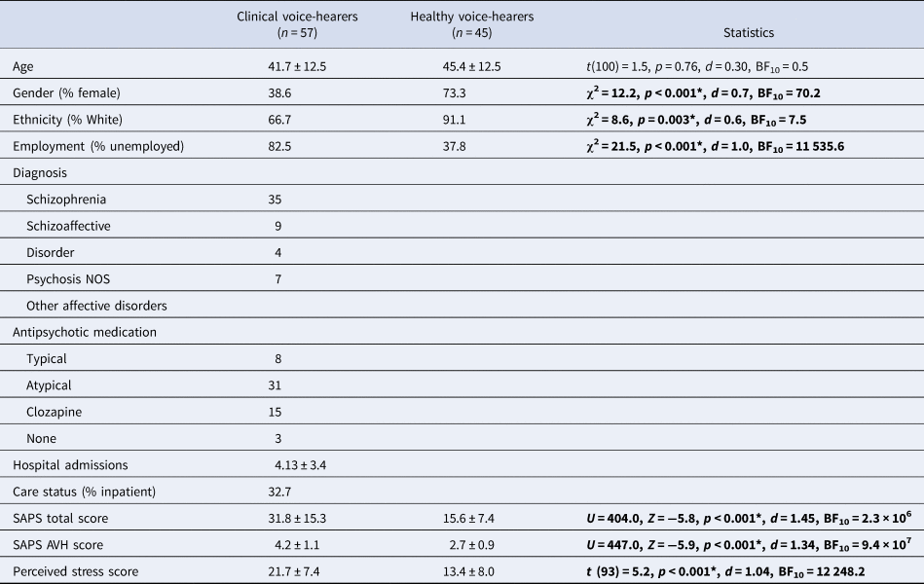924x584 pixels.
Task: Click the Clozapine row label
Action: coord(54,412)
